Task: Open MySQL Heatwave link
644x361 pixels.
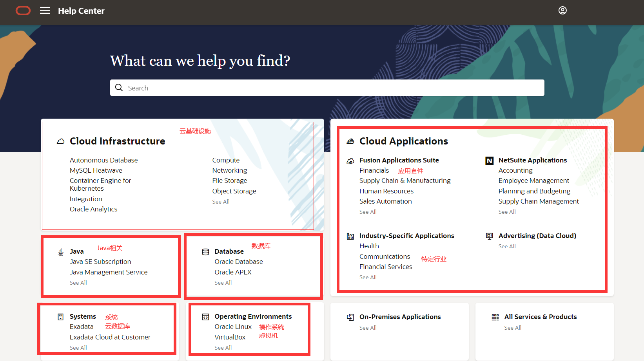Action: 96,170
